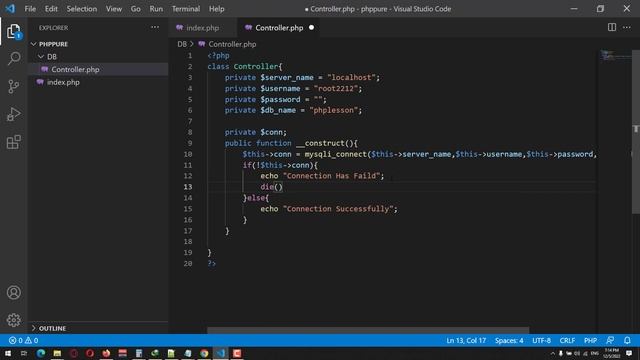This screenshot has width=640, height=360.
Task: Select the Controller.php editor tab
Action: [x=278, y=28]
